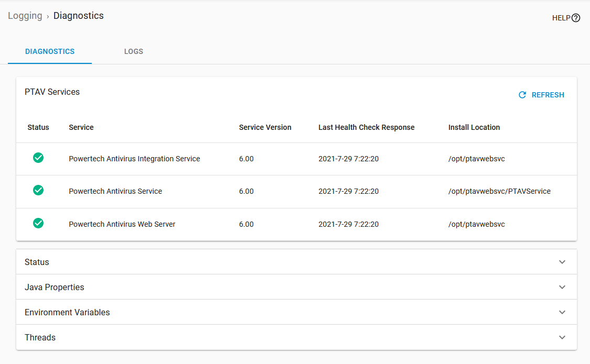
Task: Expand the Environment Variables chevron
Action: tap(562, 312)
